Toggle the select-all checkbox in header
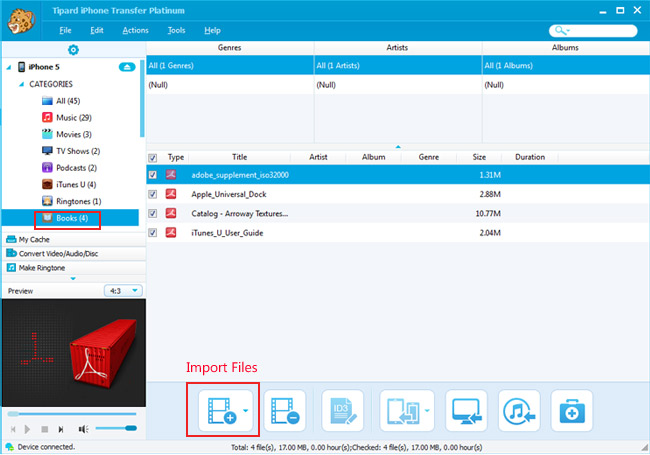650x455 pixels. click(153, 157)
